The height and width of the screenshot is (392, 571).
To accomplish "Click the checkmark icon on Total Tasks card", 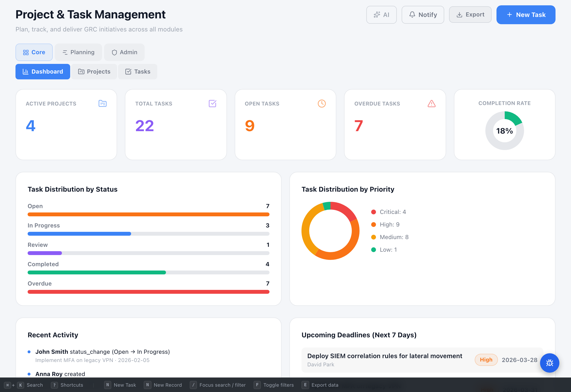I will (x=212, y=104).
